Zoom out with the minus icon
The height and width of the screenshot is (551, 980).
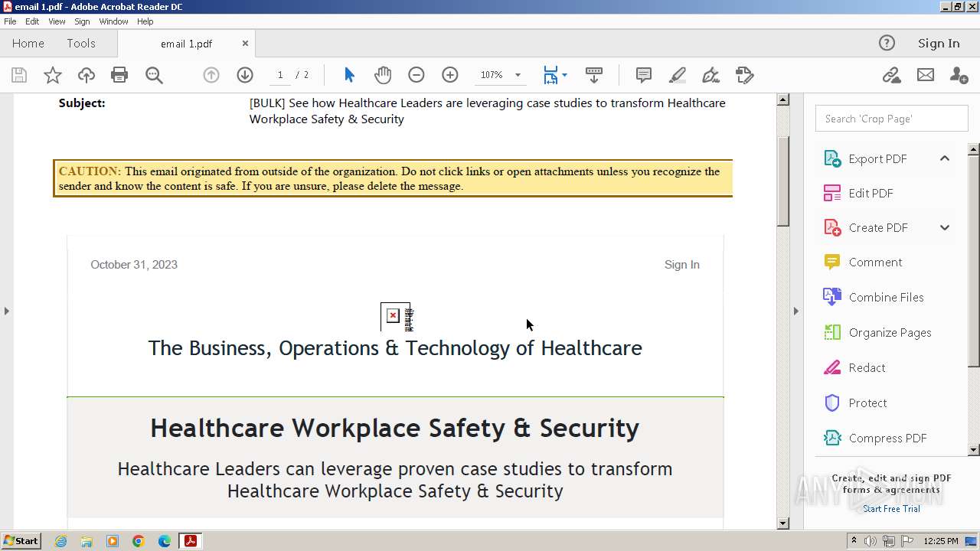[x=416, y=75]
